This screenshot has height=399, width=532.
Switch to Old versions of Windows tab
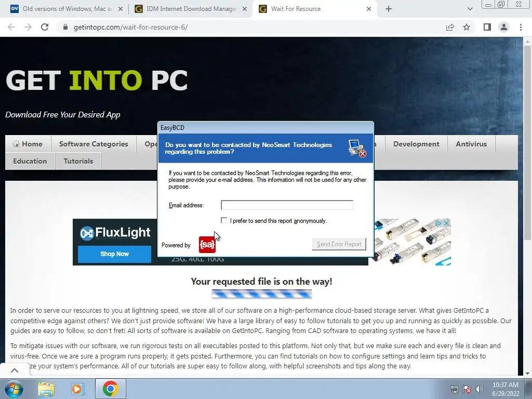point(67,9)
